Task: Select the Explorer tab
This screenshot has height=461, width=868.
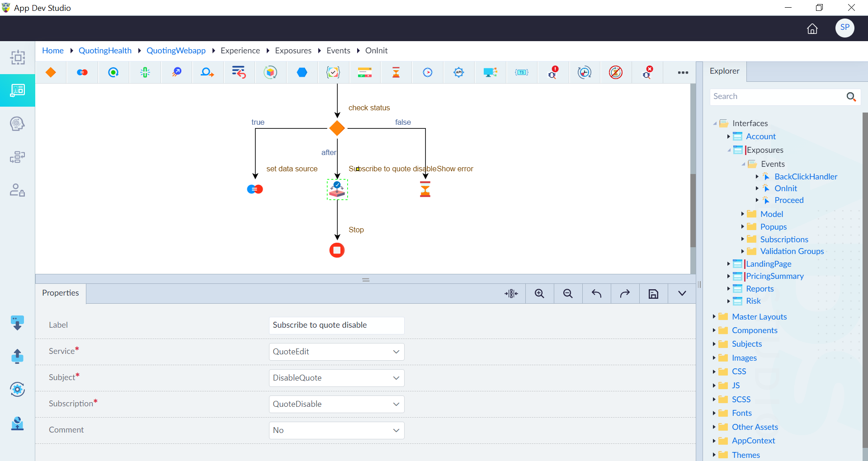Action: pos(724,71)
